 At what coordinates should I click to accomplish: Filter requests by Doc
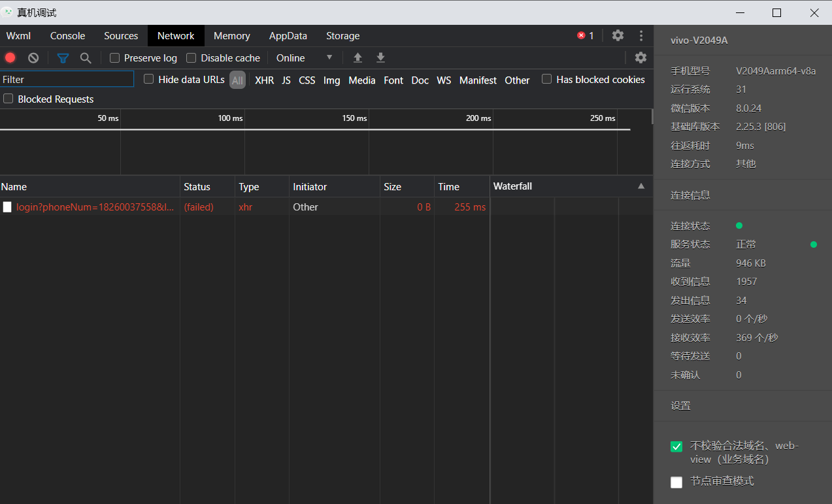point(420,80)
